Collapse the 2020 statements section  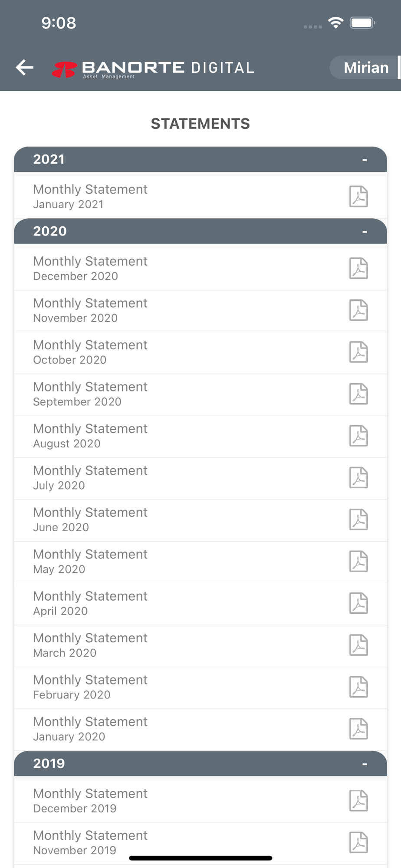365,231
